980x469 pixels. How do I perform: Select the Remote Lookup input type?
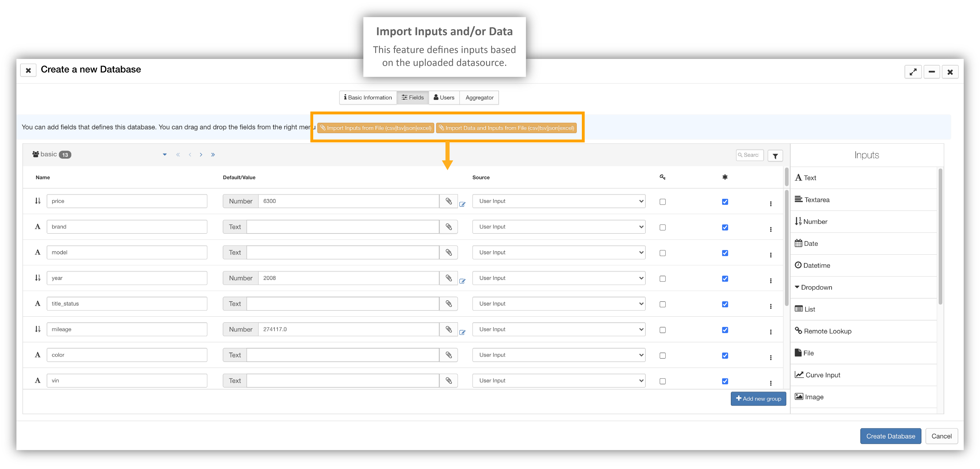(x=864, y=331)
